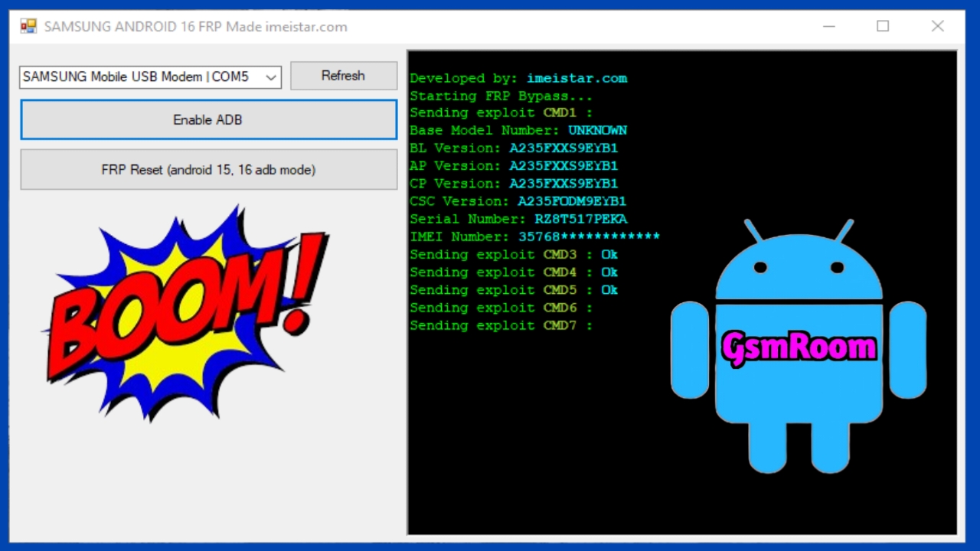Click the imeistar.com text in the console
980x551 pixels.
(x=577, y=78)
